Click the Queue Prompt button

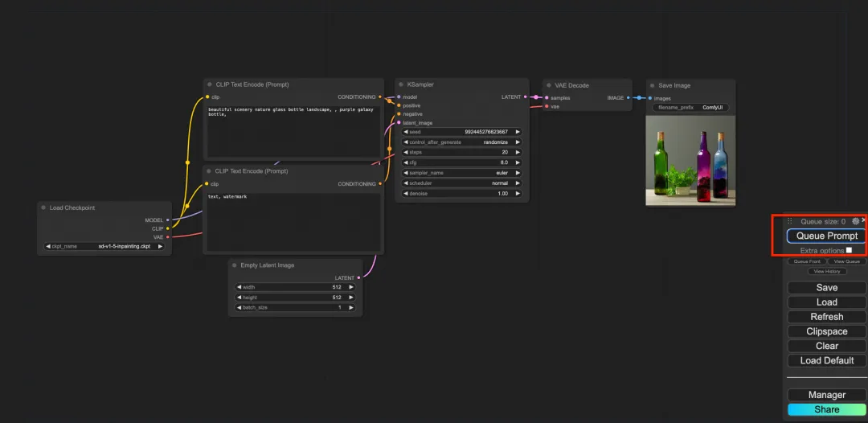(826, 236)
